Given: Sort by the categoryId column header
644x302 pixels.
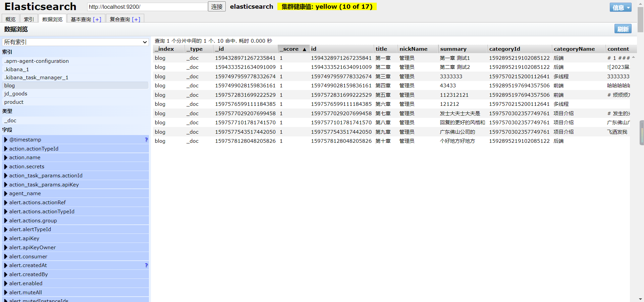Looking at the screenshot, I should point(520,49).
